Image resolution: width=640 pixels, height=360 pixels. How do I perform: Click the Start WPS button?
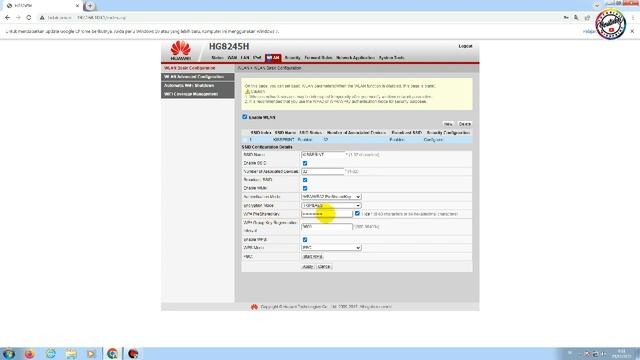(313, 257)
